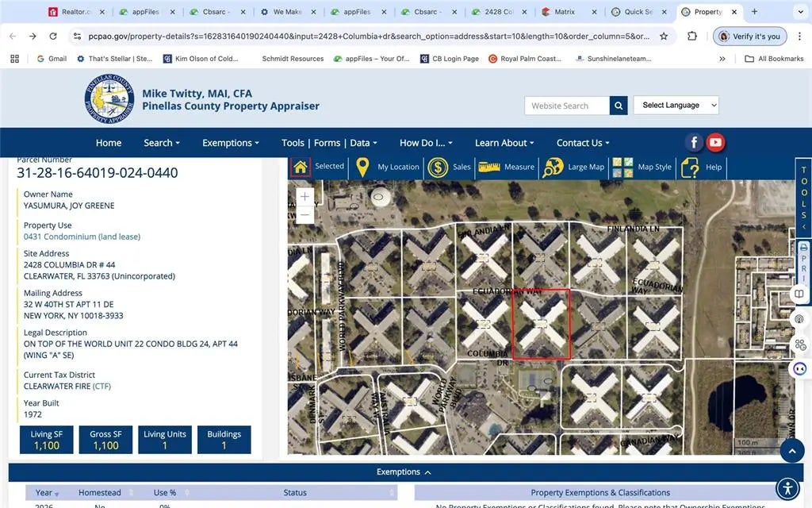Open the Facebook page icon

(694, 143)
